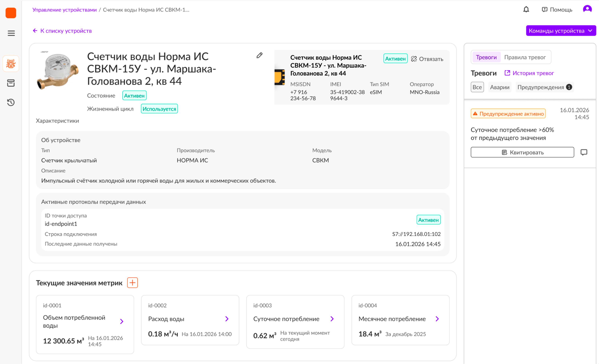The width and height of the screenshot is (599, 364).
Task: Expand Месячное потребление metric chevron
Action: [x=437, y=319]
